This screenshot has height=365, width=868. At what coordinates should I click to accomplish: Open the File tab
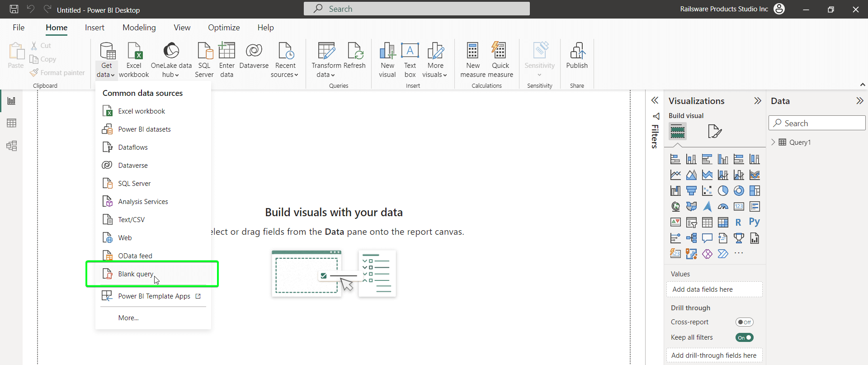[x=19, y=28]
